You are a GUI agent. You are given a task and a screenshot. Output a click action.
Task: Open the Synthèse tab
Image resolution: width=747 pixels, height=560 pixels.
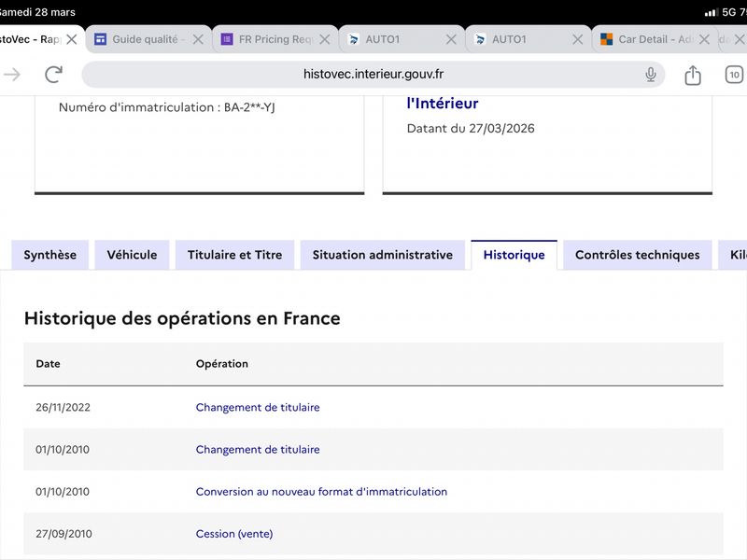click(50, 255)
